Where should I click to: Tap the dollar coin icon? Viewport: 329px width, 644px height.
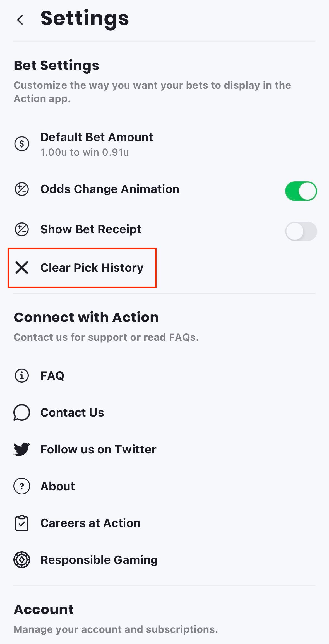(x=22, y=144)
